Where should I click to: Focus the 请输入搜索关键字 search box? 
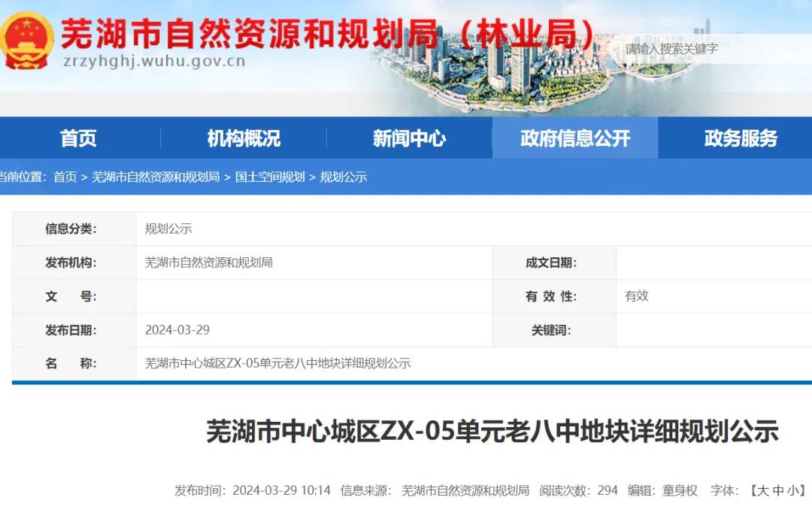tap(715, 49)
